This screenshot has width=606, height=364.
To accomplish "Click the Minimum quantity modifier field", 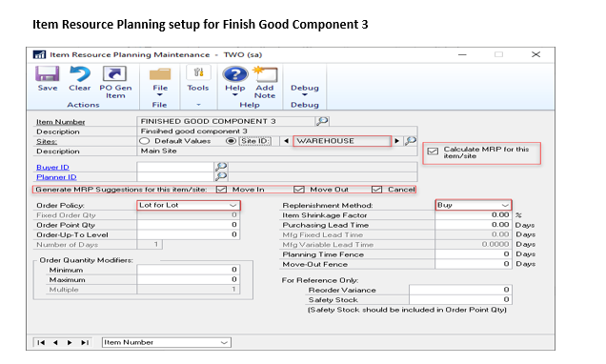I will 189,270.
